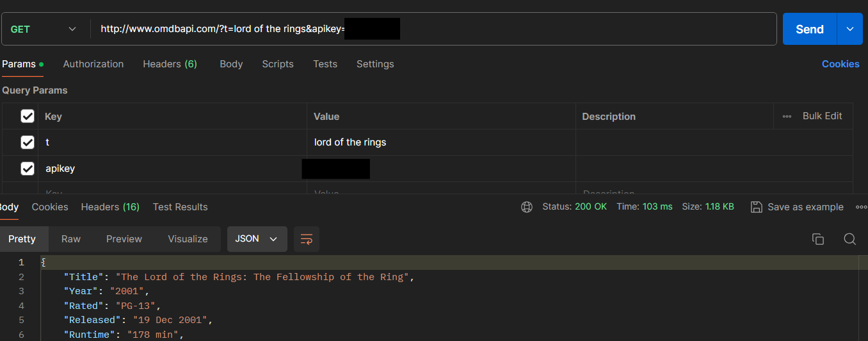Viewport: 868px width, 341px height.
Task: Open the response Headers (16) tab
Action: point(110,207)
